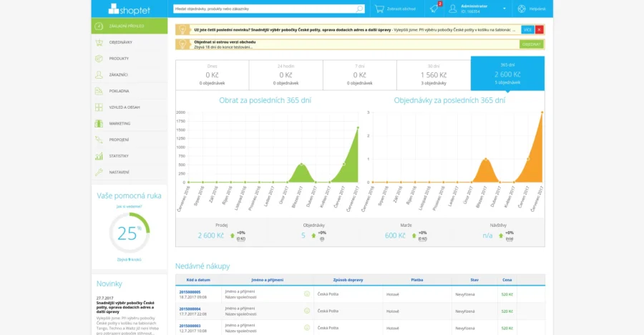Select the 30 dní period tab

[434, 75]
